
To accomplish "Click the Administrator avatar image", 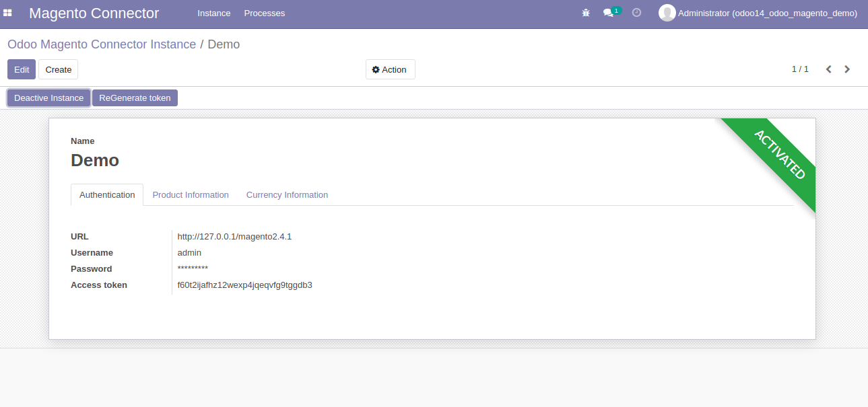I will coord(667,12).
